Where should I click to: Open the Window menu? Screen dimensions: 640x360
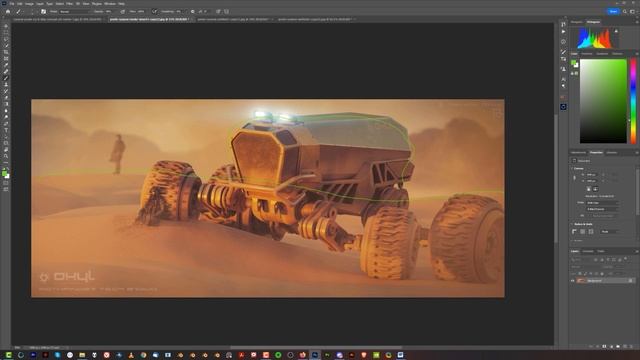click(110, 3)
